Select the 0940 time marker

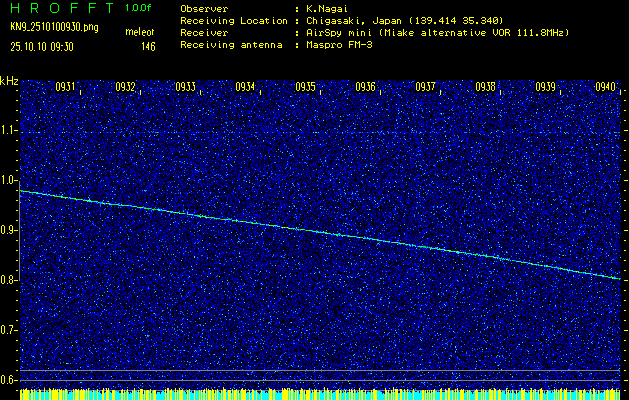point(605,87)
